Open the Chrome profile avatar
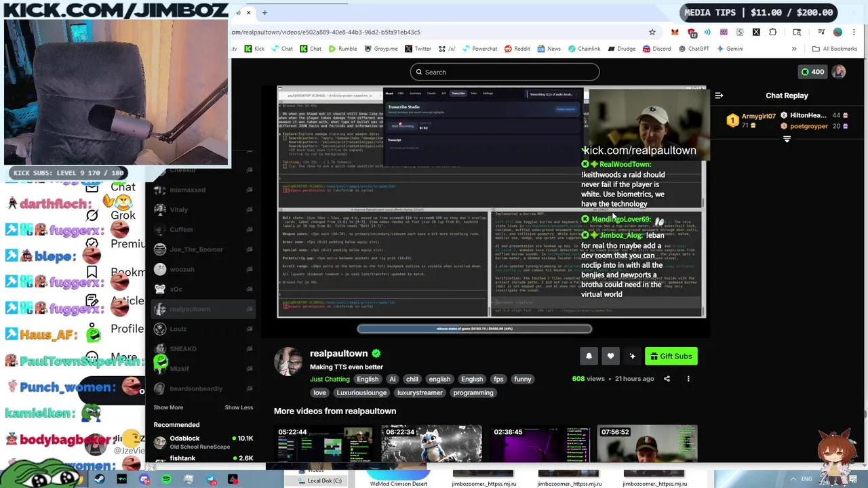 click(837, 32)
